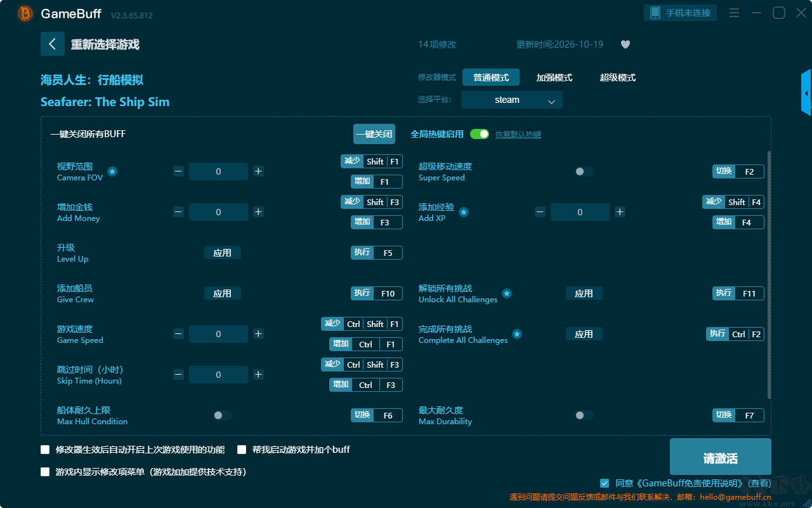The width and height of the screenshot is (812, 508).
Task: Increase Camera FOV with plus icon
Action: 258,171
